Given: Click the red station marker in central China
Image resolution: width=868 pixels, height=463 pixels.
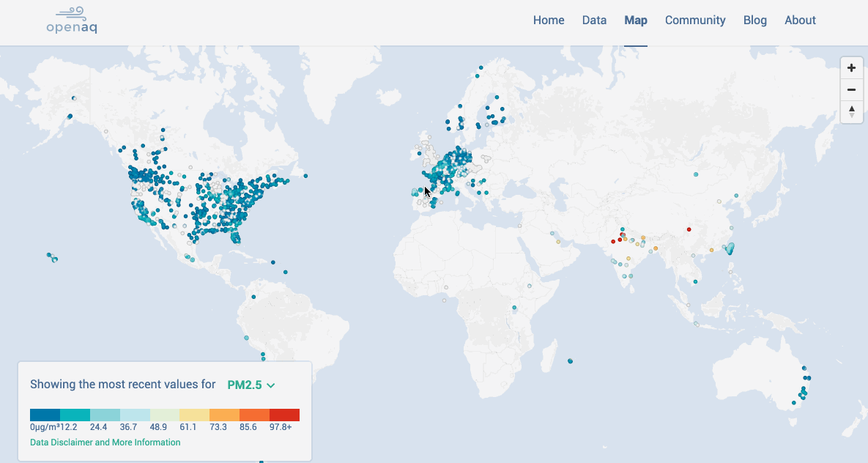Looking at the screenshot, I should pyautogui.click(x=689, y=229).
